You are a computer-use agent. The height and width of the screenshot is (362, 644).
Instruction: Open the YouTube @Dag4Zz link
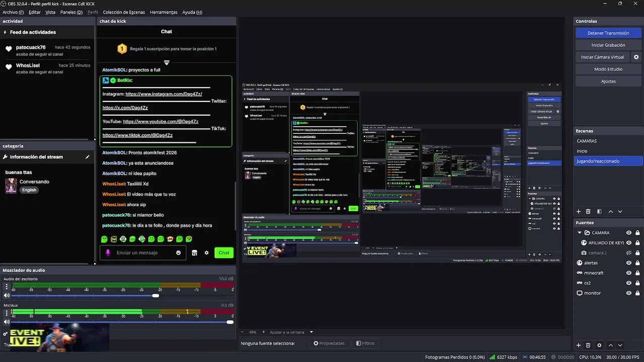click(x=160, y=122)
